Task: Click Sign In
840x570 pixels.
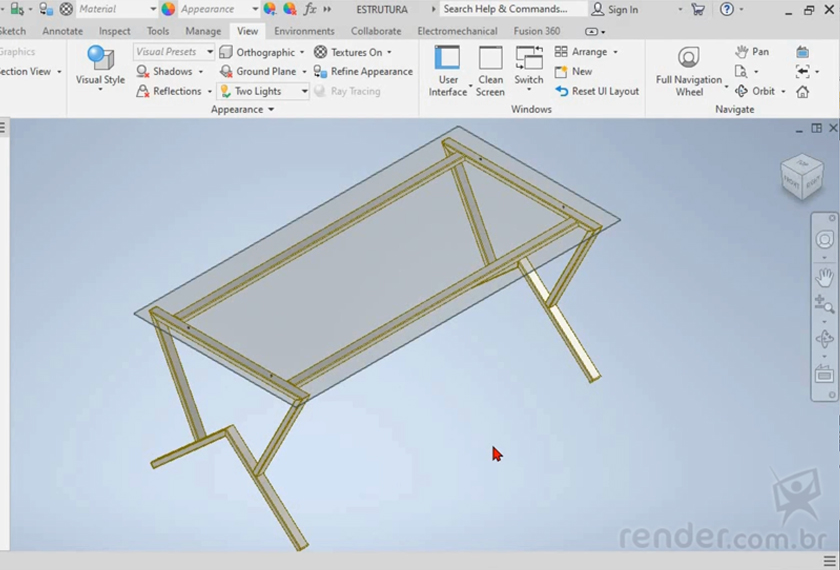Action: click(x=615, y=9)
